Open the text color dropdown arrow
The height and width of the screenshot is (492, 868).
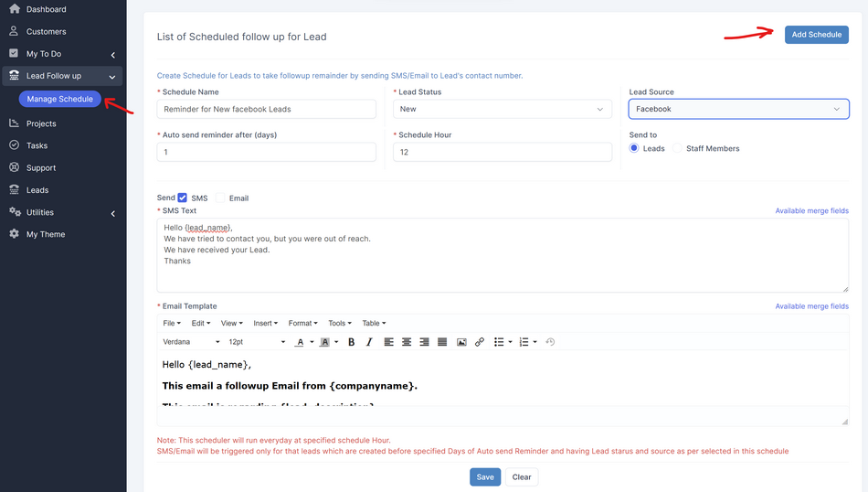click(312, 342)
